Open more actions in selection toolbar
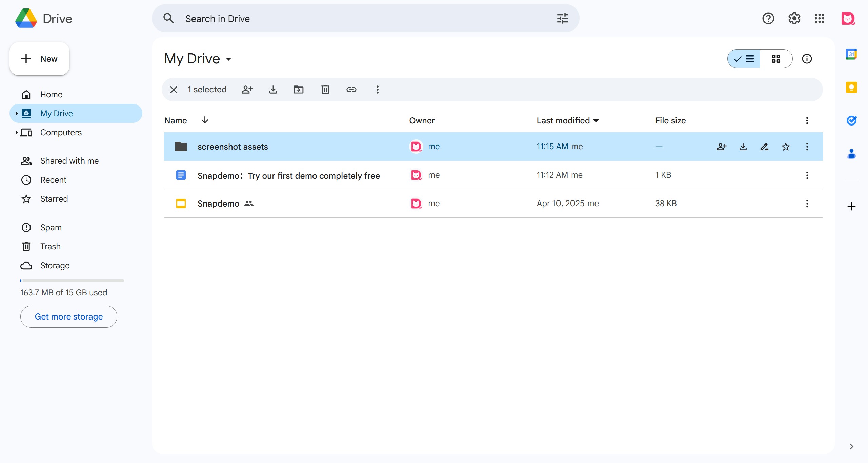The height and width of the screenshot is (463, 868). (377, 90)
